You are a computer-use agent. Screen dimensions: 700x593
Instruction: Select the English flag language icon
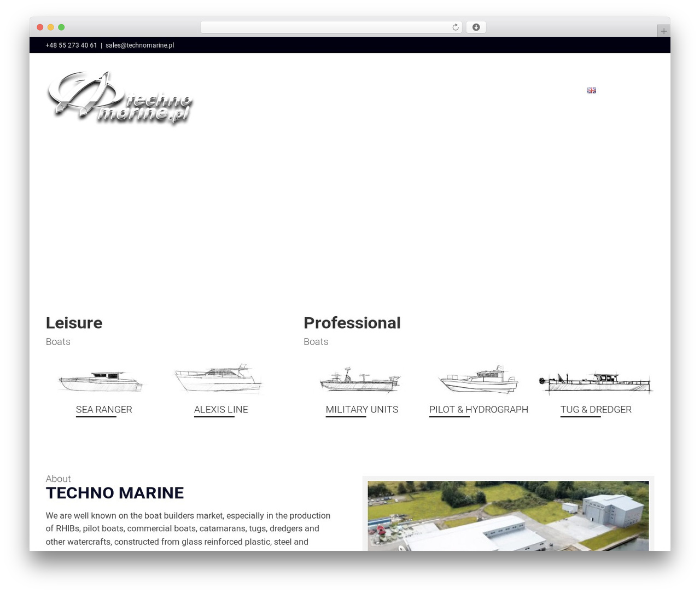[592, 90]
